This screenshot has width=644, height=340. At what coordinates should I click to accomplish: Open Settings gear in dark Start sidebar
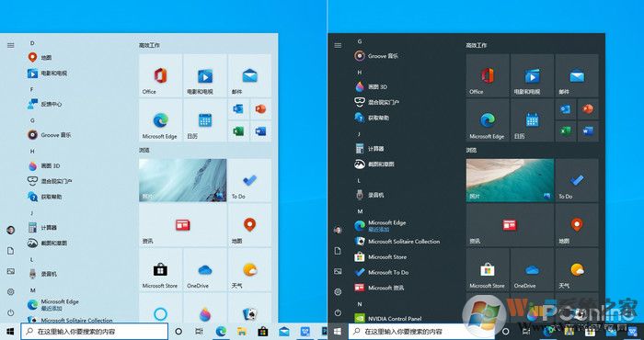click(338, 291)
